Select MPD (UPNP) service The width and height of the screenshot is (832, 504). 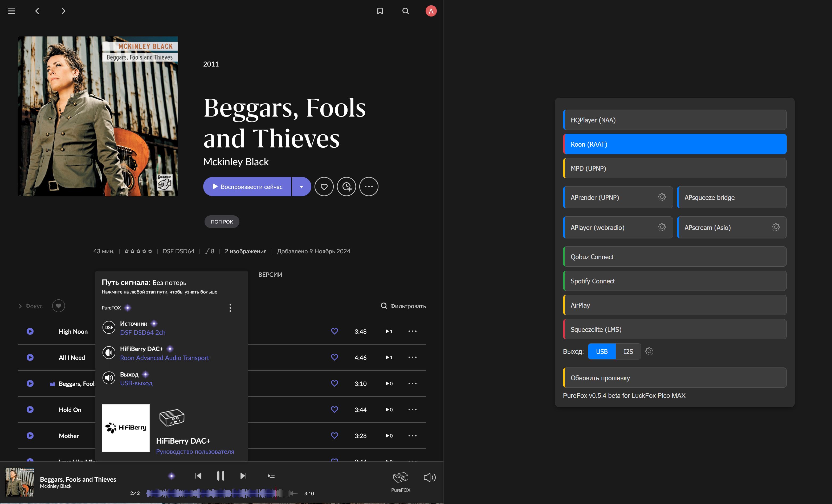[675, 168]
